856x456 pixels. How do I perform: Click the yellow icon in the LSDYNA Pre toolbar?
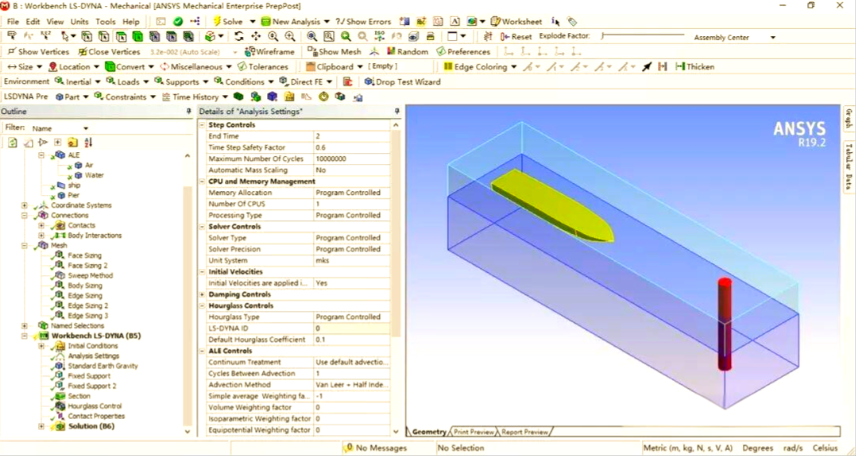point(289,97)
